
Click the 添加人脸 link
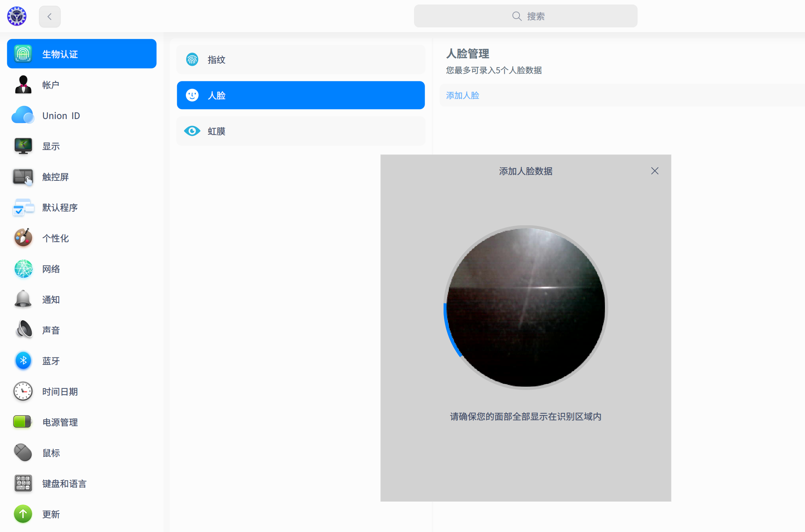462,95
